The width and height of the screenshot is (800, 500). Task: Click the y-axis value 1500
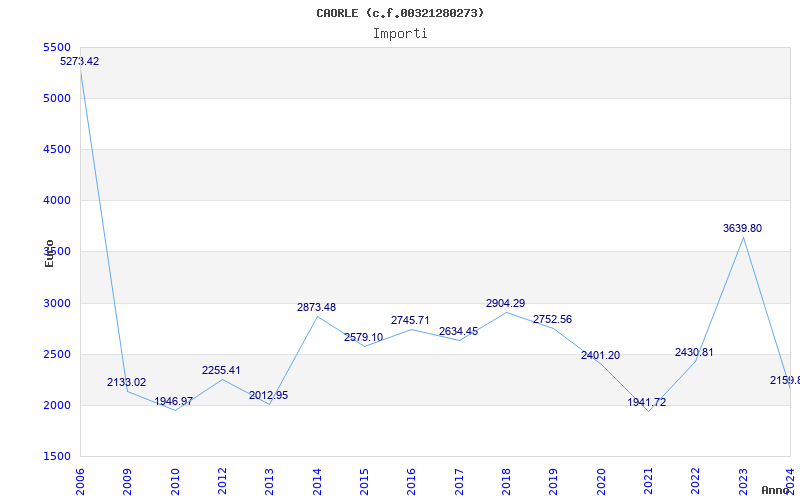(57, 456)
